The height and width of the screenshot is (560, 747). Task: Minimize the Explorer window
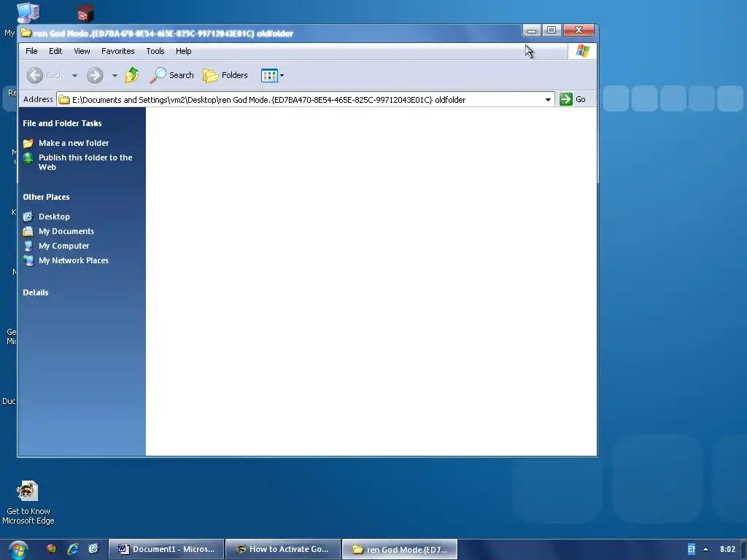pos(532,31)
